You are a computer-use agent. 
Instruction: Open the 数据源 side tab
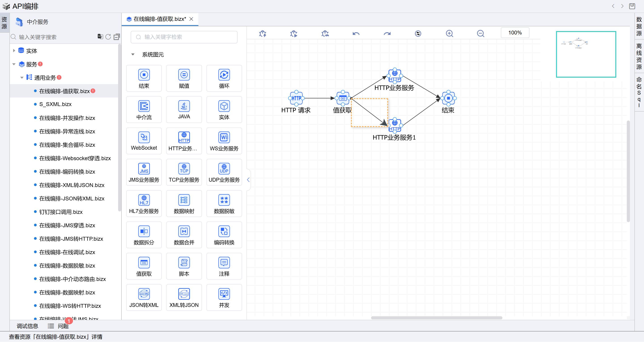(x=639, y=26)
